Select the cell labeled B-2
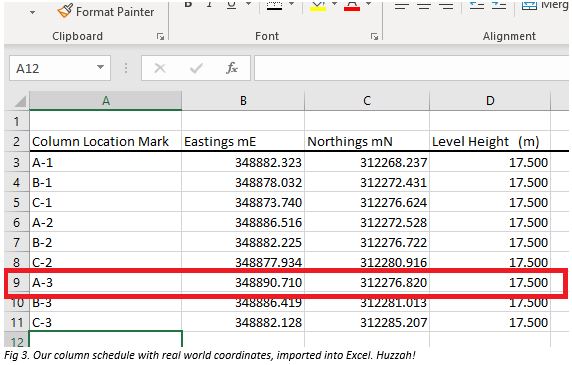This screenshot has height=365, width=572. tap(105, 242)
